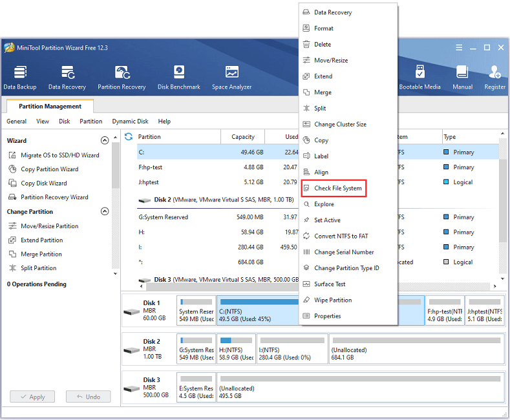The width and height of the screenshot is (510, 420).
Task: Choose Label in context menu
Action: coord(348,156)
